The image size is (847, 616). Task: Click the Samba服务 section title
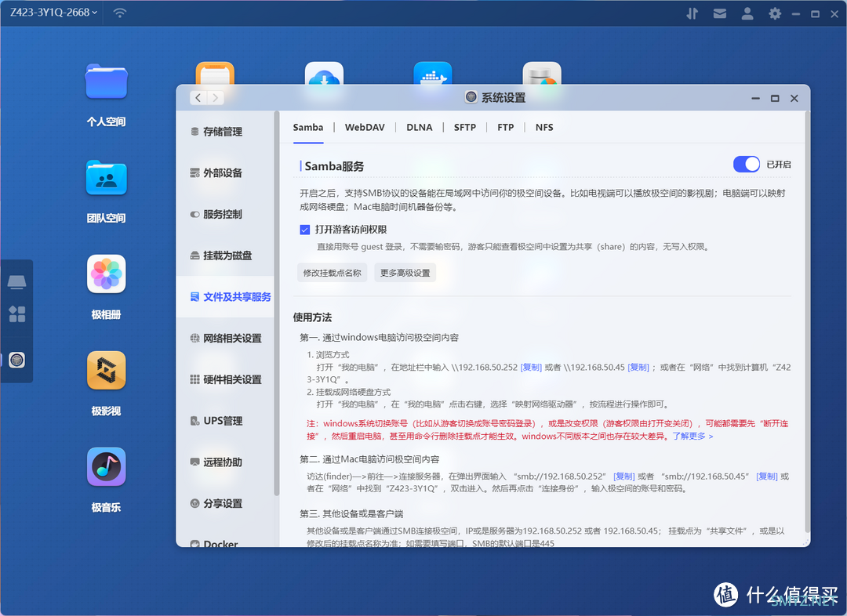pyautogui.click(x=334, y=166)
